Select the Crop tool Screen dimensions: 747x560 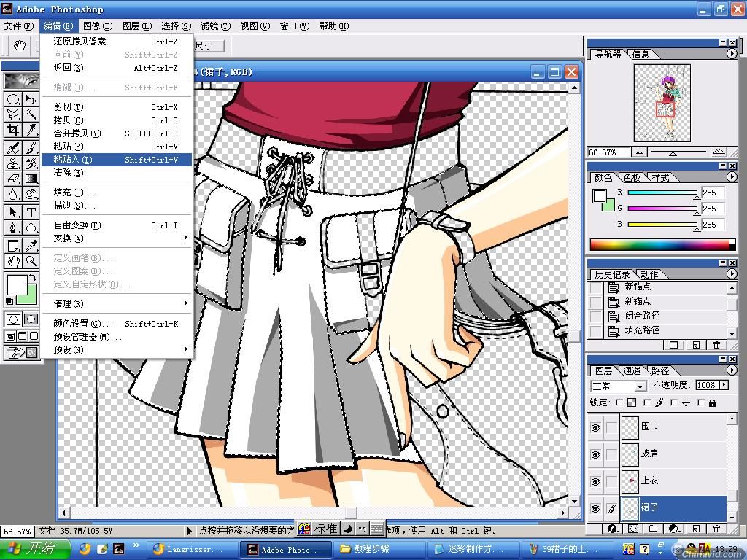click(13, 130)
